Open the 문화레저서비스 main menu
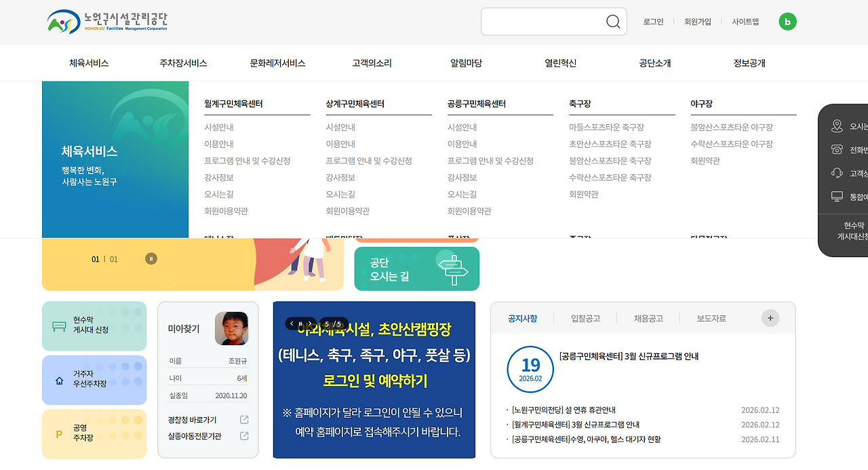The image size is (868, 470). 277,63
